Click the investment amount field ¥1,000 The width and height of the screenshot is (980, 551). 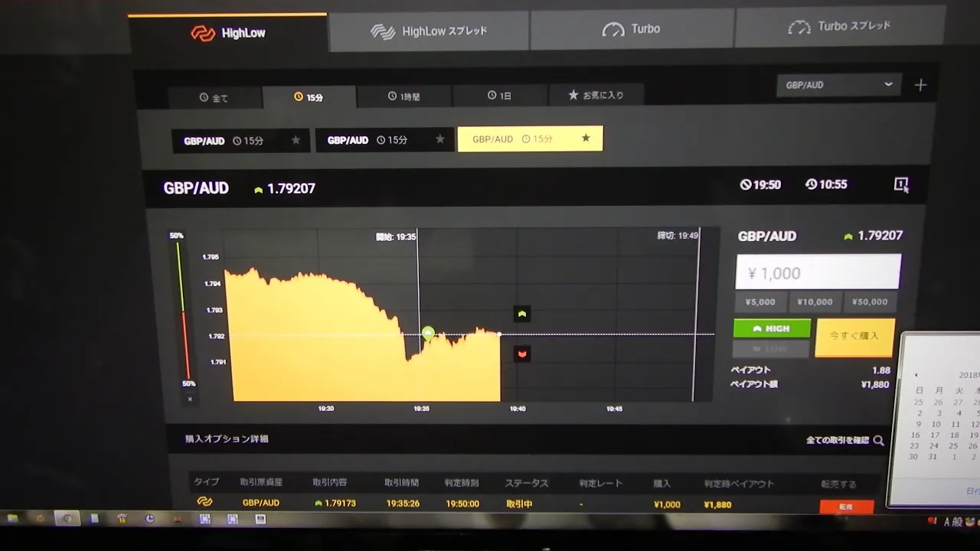coord(818,272)
